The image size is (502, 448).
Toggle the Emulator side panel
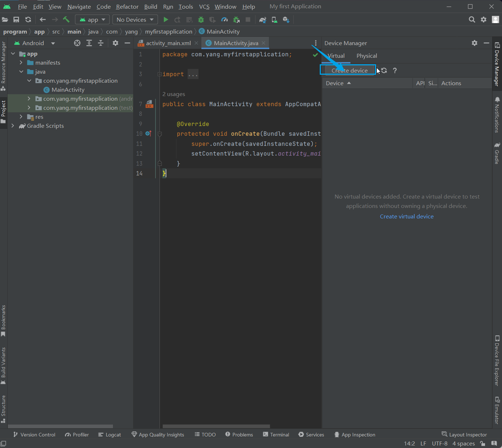coord(497,410)
